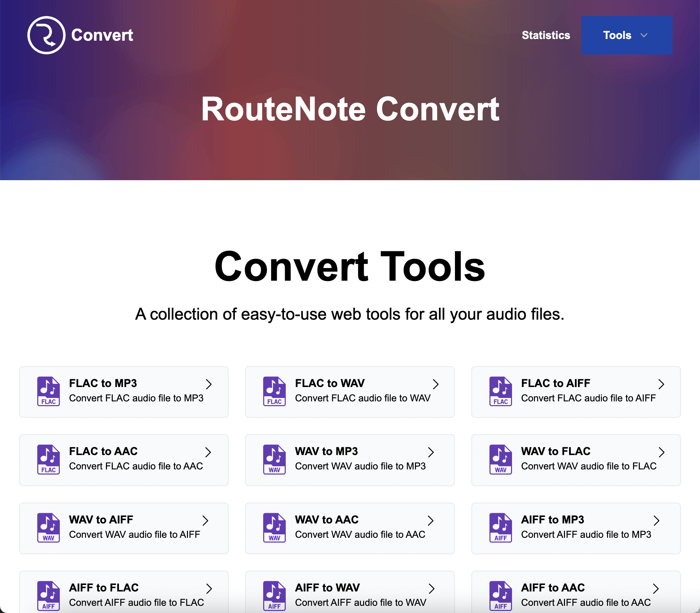Image resolution: width=700 pixels, height=613 pixels.
Task: Expand the Tools dropdown menu
Action: [x=627, y=35]
